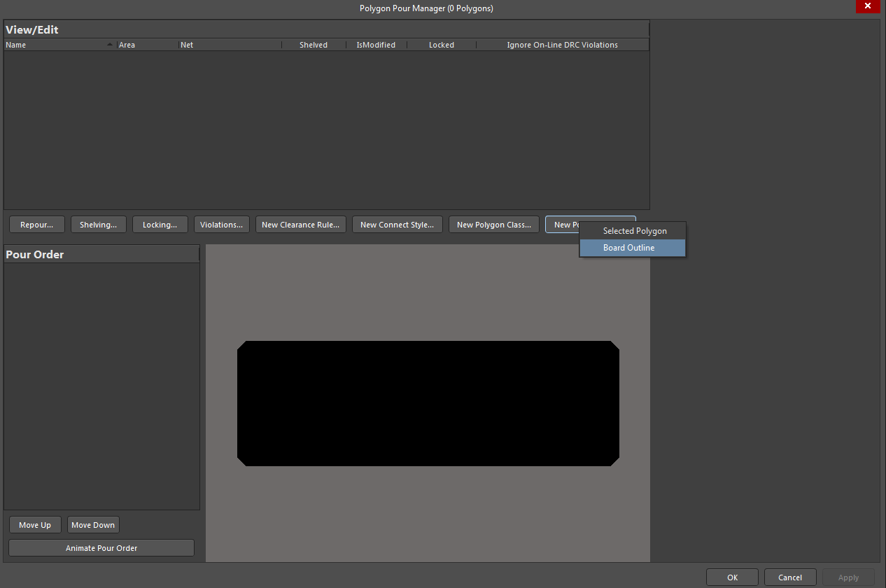Confirm the dialog with OK
The width and height of the screenshot is (886, 588).
click(x=732, y=577)
